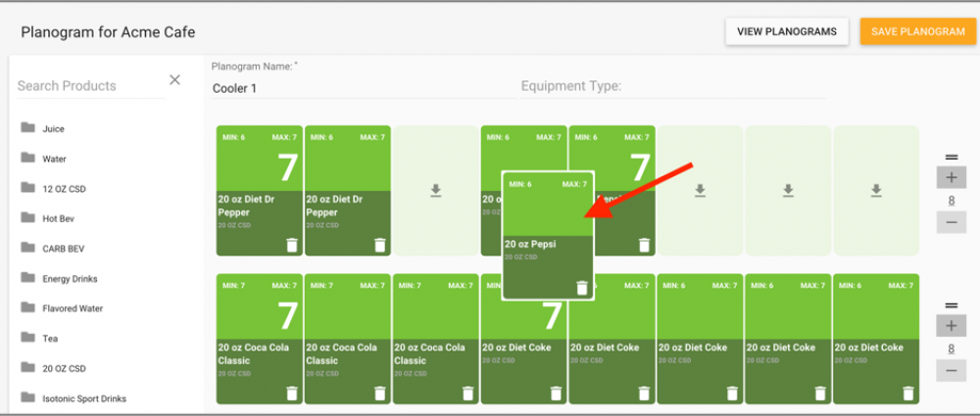Open the Hot Bev folder
The width and height of the screenshot is (980, 416).
47,218
